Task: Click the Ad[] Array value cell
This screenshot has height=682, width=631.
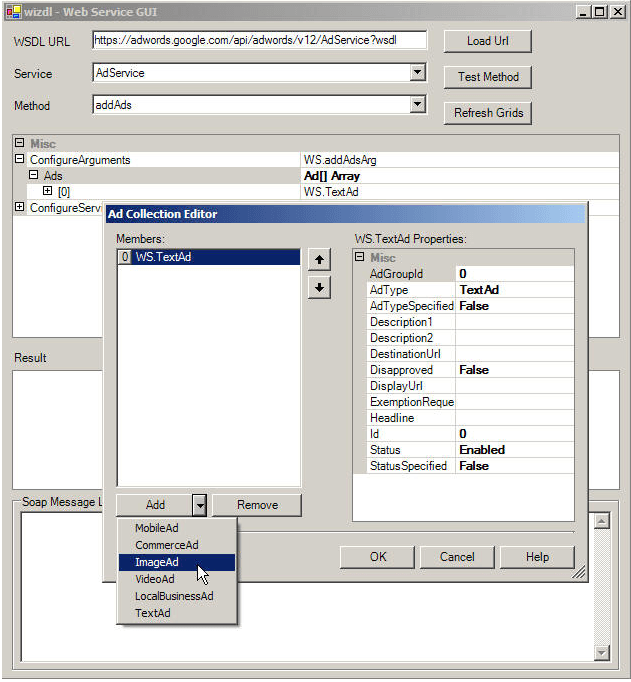Action: (x=460, y=176)
